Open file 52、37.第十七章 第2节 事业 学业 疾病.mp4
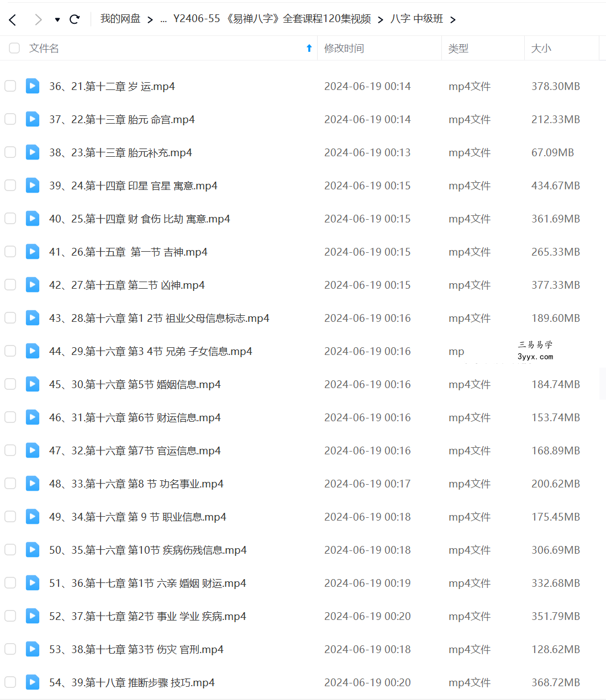This screenshot has width=606, height=700. tap(147, 616)
